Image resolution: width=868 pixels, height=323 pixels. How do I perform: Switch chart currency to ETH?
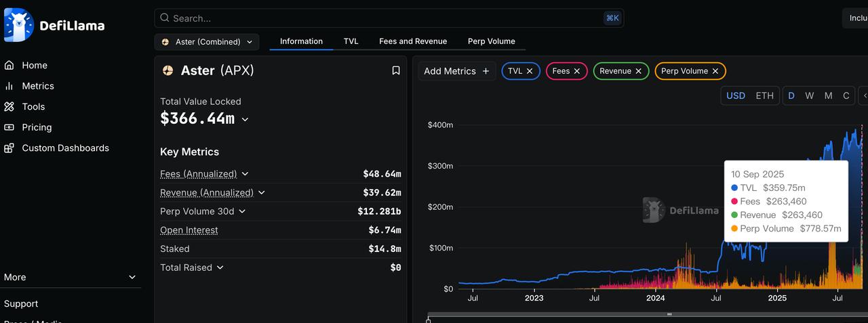coord(764,95)
